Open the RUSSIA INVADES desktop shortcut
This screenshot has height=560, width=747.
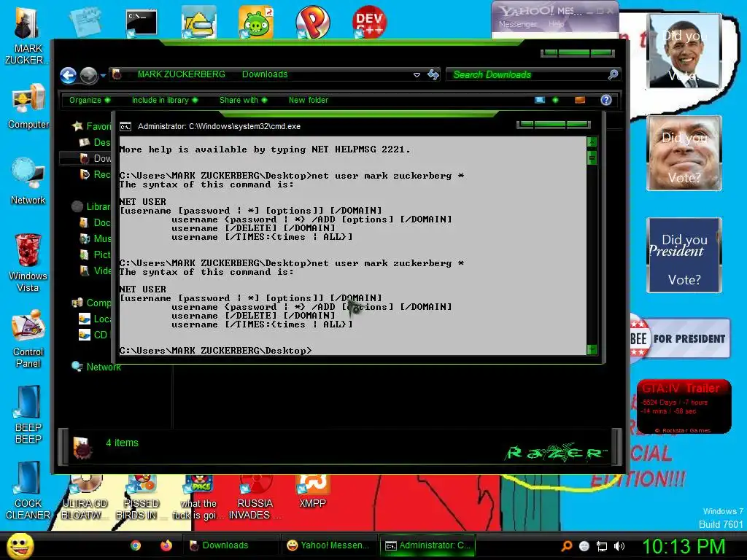[x=255, y=497]
